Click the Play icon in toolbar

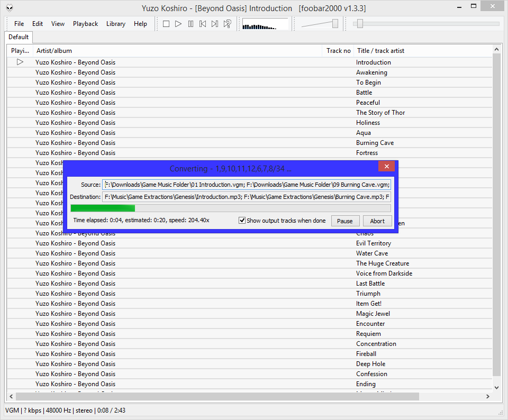pos(178,24)
